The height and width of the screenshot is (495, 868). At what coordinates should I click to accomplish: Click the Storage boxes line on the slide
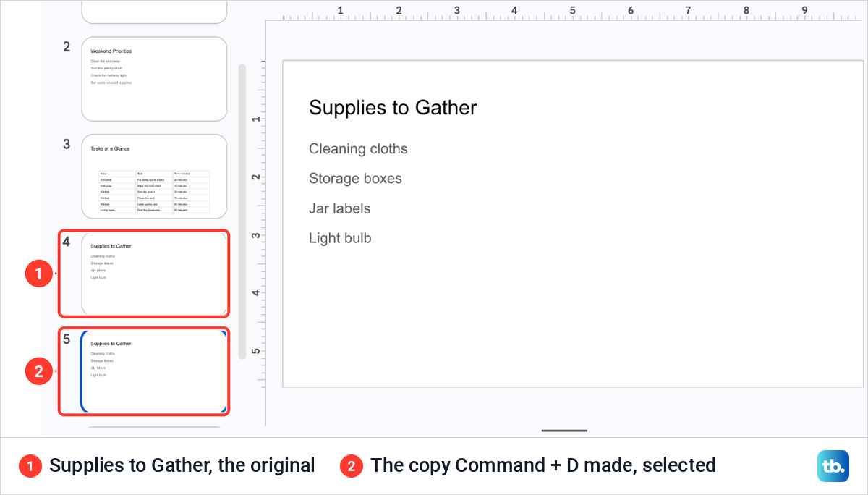point(355,179)
